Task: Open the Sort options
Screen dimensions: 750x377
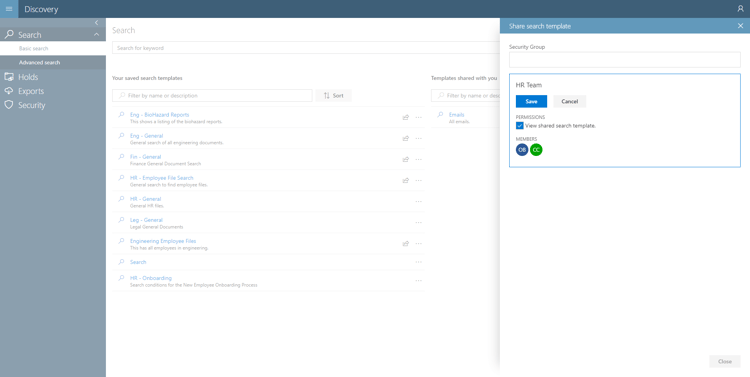Action: 333,96
